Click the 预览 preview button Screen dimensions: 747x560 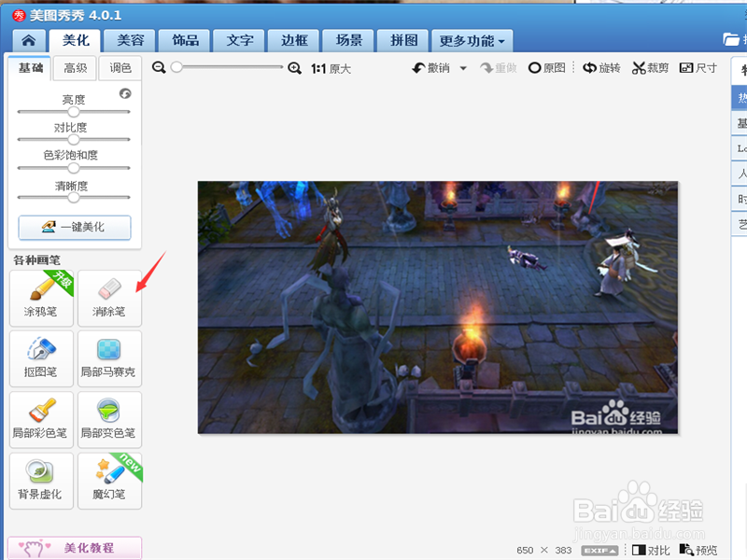click(698, 551)
